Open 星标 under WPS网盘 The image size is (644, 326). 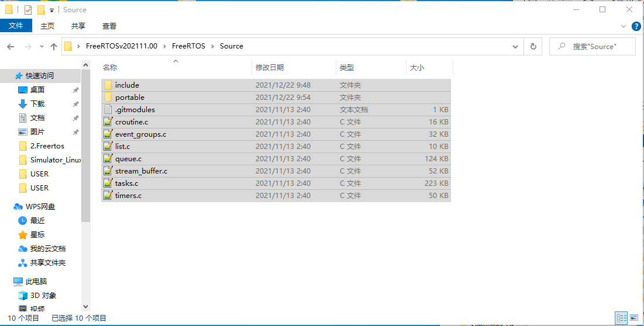(37, 234)
